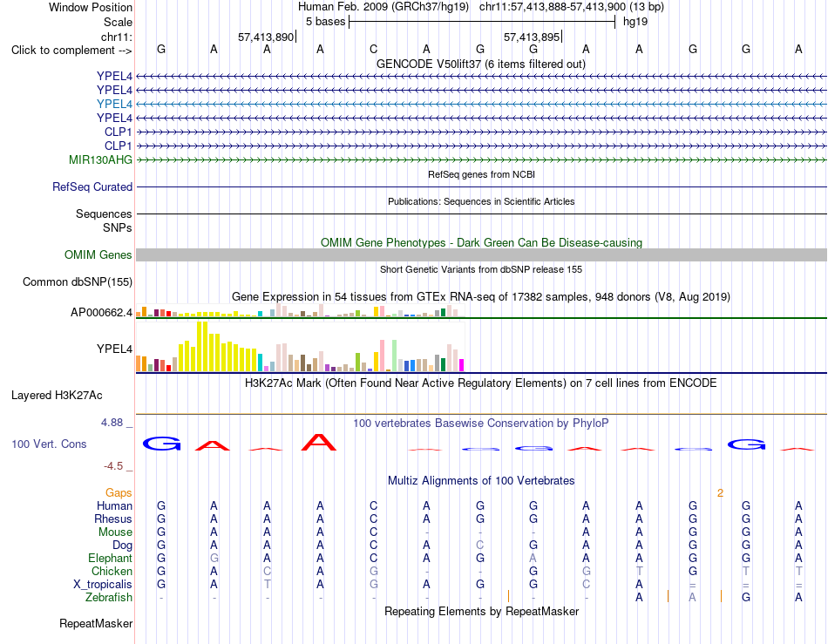Click the Sequences track label
Viewport: 828px width, 644px height.
[x=104, y=214]
